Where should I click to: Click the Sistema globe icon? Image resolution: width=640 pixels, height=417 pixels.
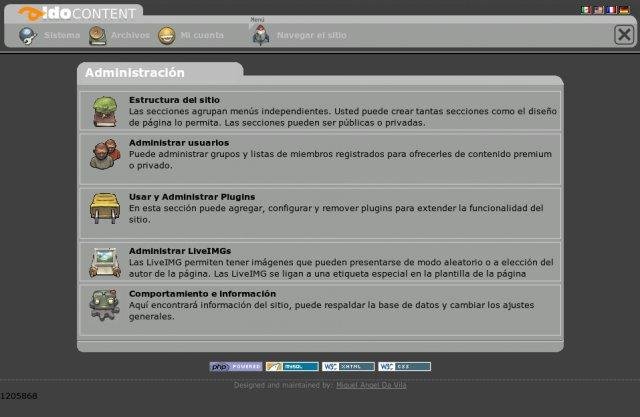28,35
